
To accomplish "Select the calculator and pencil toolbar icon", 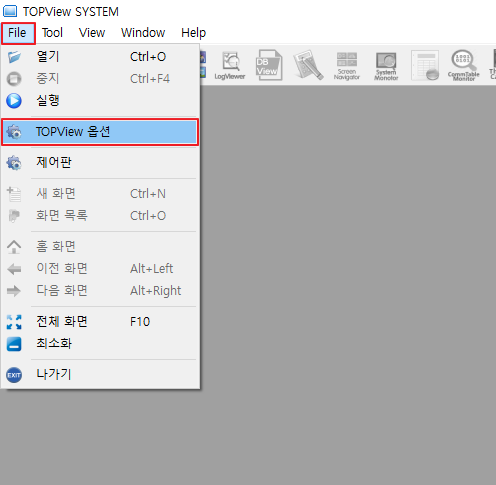I will 308,65.
